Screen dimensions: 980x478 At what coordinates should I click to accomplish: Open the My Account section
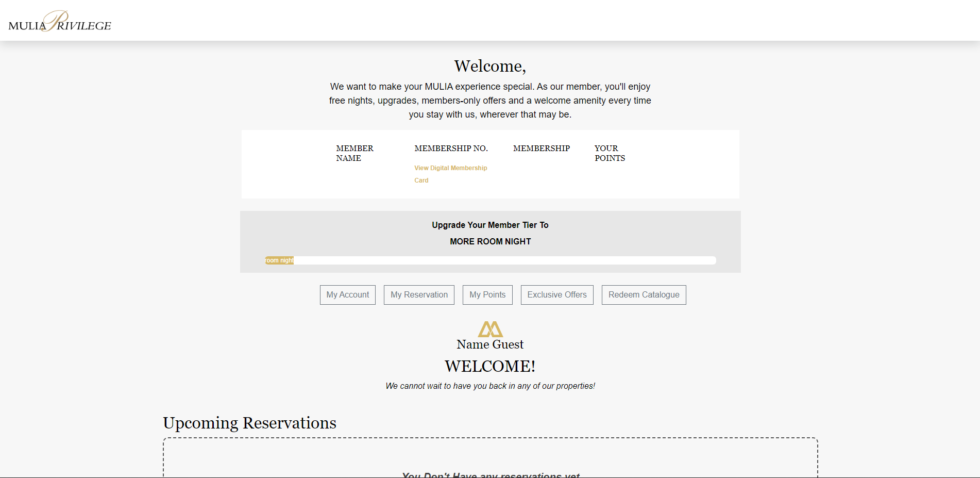(x=347, y=294)
